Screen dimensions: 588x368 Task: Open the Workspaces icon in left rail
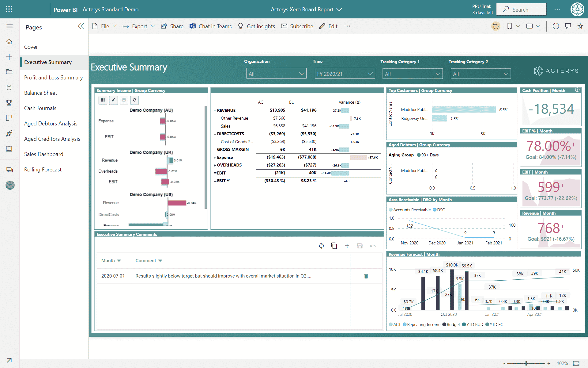9,170
